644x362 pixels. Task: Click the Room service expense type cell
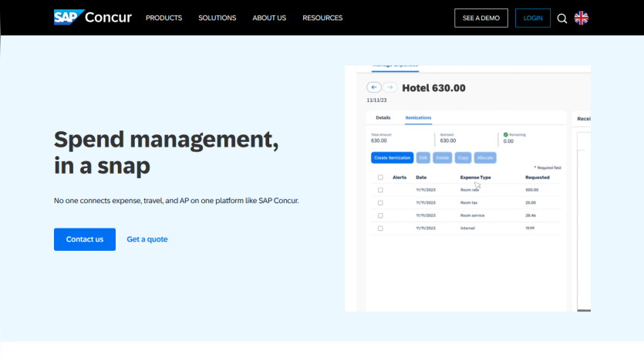pyautogui.click(x=472, y=215)
